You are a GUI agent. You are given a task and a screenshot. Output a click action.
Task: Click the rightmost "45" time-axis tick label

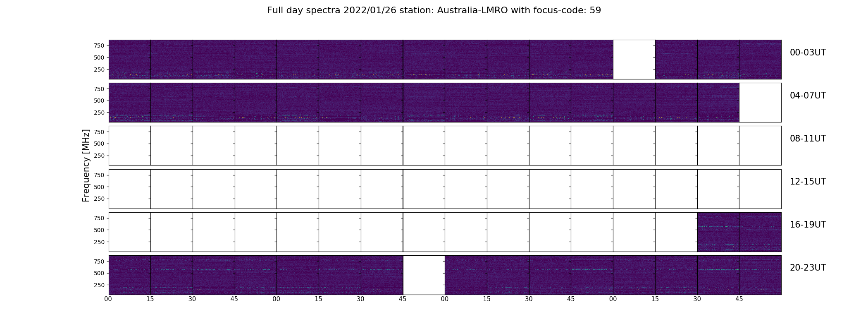[x=739, y=299]
